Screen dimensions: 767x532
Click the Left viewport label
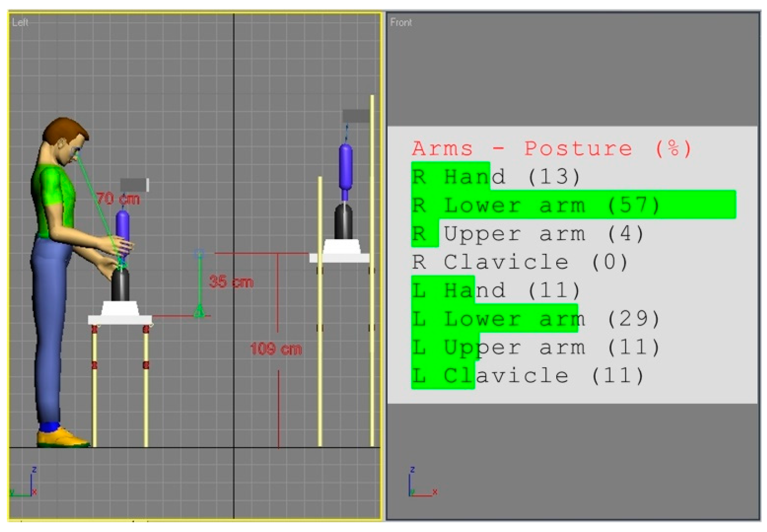[20, 22]
